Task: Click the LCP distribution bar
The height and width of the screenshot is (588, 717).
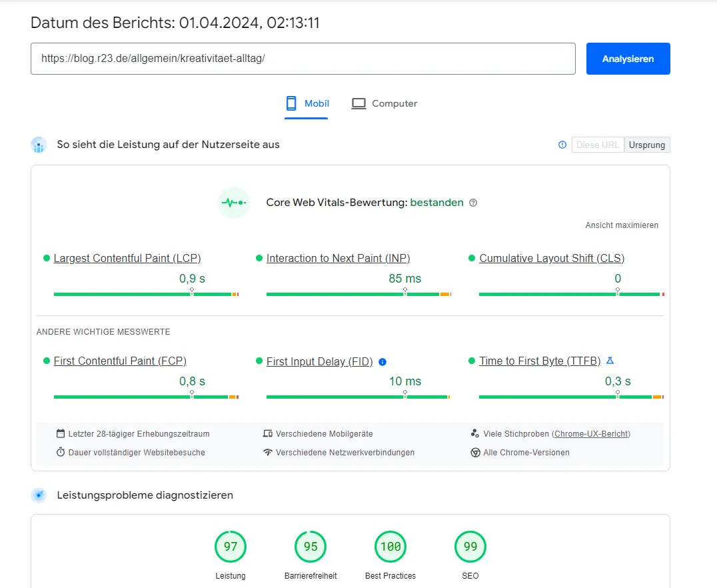Action: point(147,294)
